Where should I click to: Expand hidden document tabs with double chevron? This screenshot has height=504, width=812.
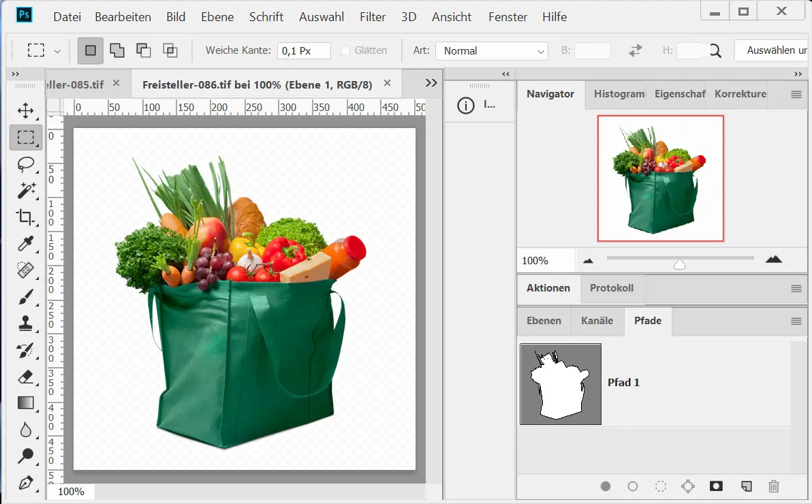coord(431,83)
